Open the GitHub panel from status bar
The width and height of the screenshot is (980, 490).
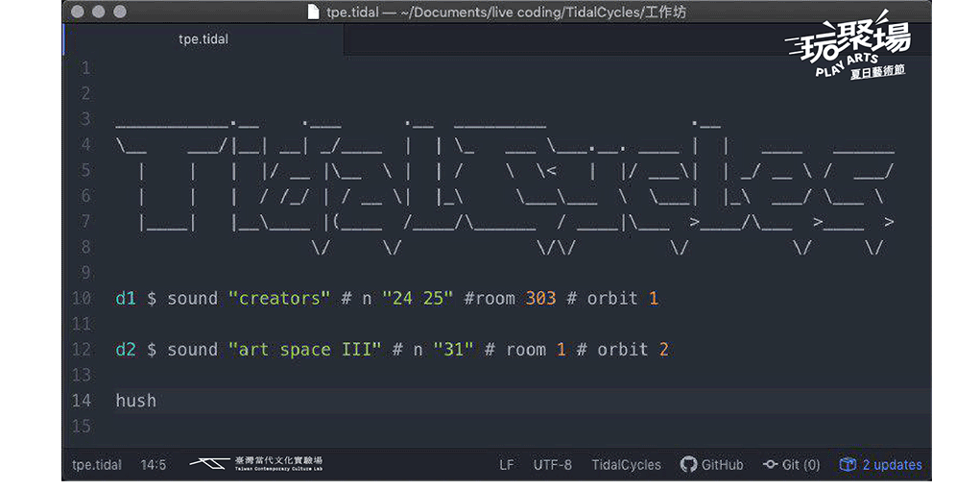click(x=711, y=465)
